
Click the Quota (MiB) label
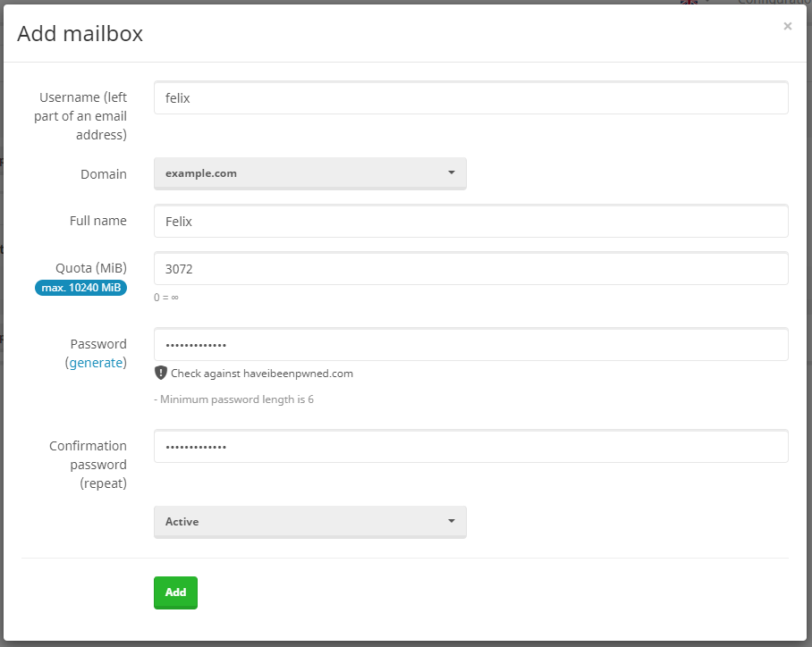pos(91,268)
